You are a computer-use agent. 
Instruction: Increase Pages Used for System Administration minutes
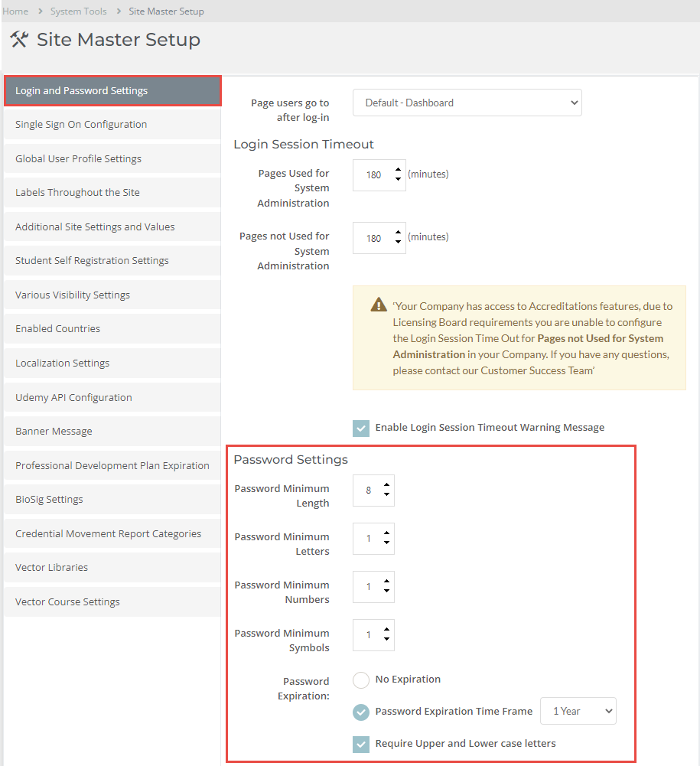click(x=398, y=170)
